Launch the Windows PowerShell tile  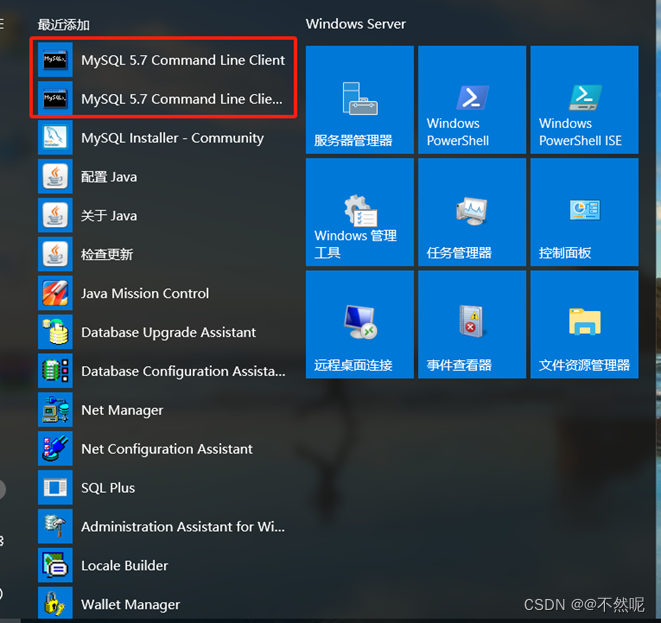[x=472, y=100]
